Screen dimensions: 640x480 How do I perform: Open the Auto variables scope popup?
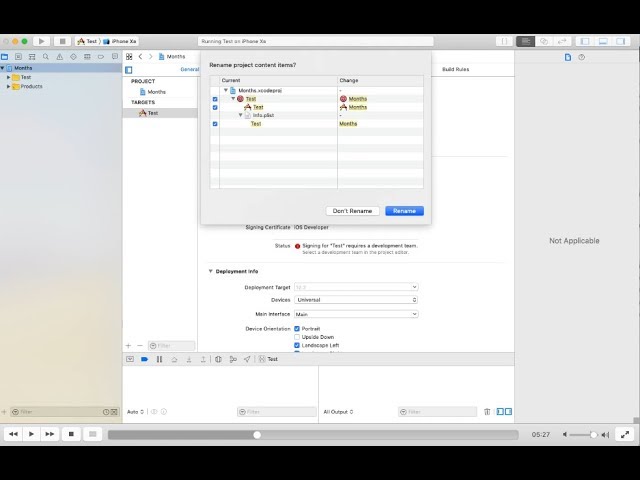click(x=136, y=412)
